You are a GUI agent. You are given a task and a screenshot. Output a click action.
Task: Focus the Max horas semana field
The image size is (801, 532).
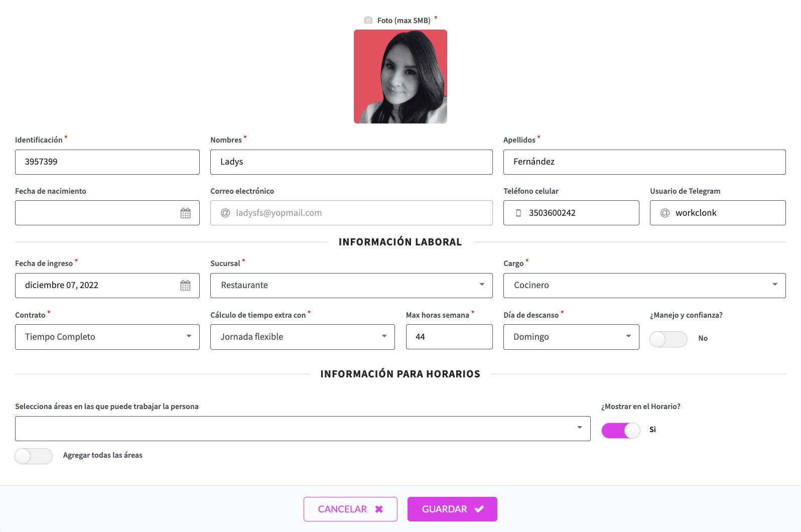(x=449, y=337)
